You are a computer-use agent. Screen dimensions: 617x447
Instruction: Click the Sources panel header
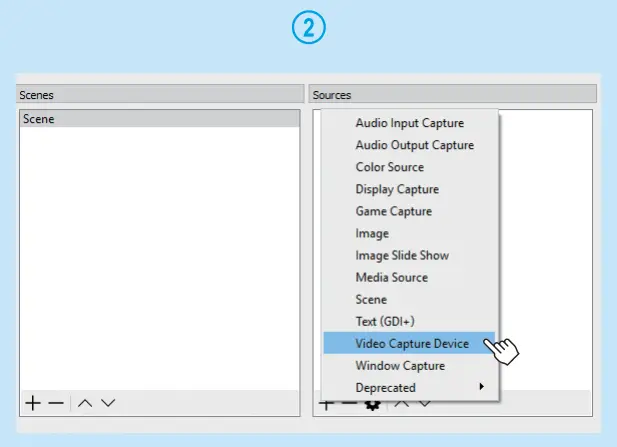453,95
